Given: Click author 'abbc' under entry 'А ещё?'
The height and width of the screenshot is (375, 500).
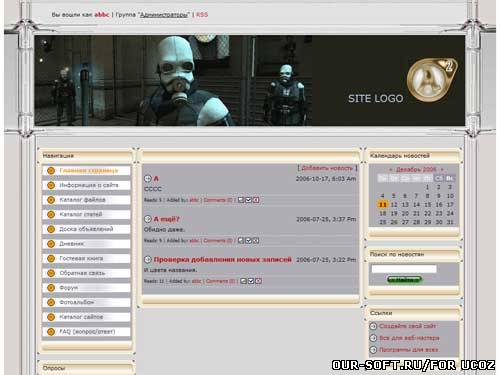Looking at the screenshot, I should (194, 241).
